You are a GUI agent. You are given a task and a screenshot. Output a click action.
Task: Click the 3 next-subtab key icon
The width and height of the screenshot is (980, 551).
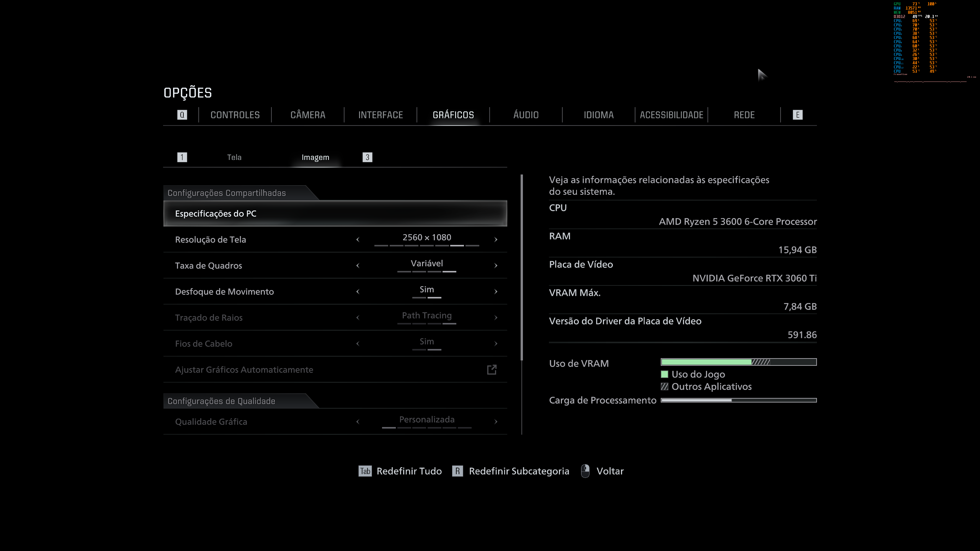click(x=367, y=157)
